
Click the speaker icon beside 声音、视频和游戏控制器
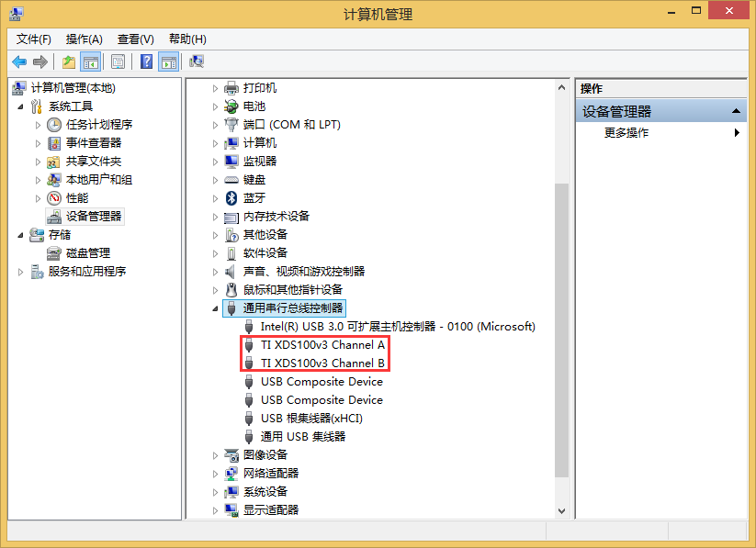coord(231,272)
